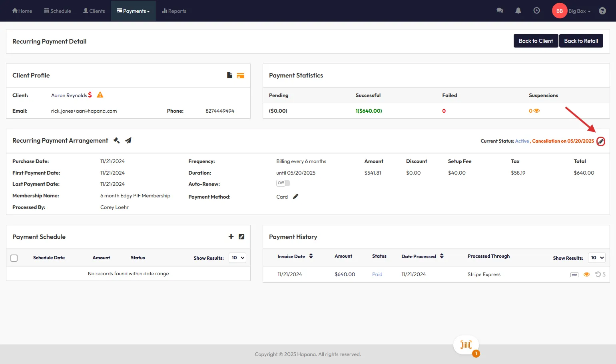Click the Back to Client button
This screenshot has height=364, width=616.
(x=536, y=41)
